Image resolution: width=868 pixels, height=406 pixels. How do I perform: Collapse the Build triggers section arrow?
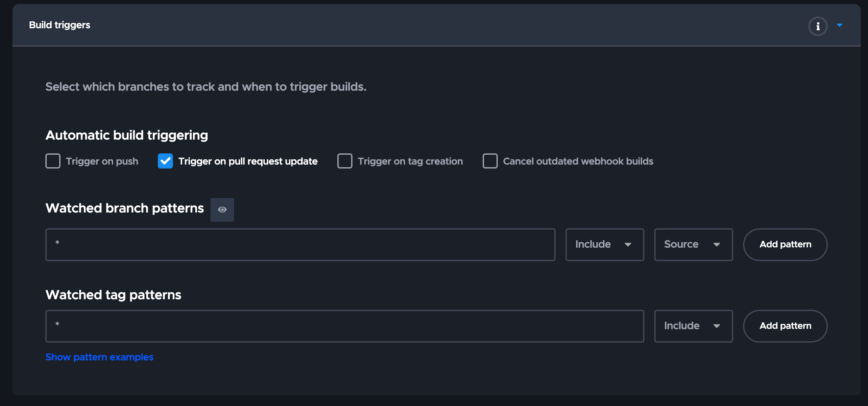click(839, 25)
